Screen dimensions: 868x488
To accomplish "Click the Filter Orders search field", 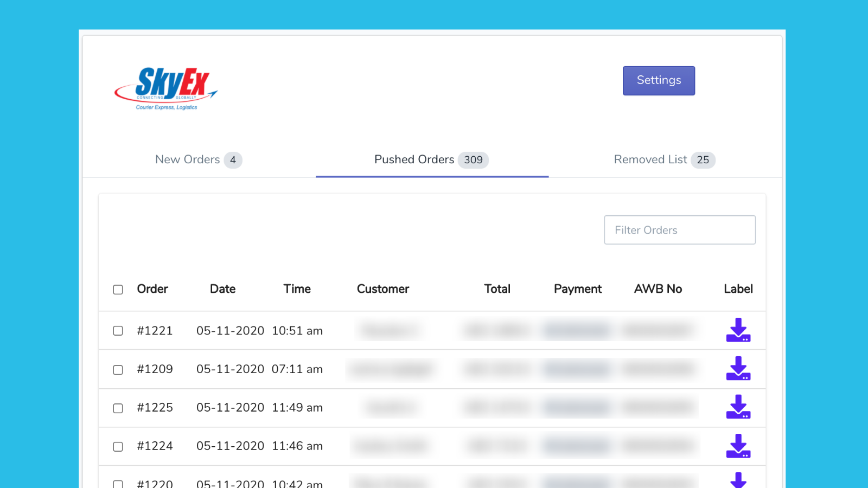I will pos(679,229).
